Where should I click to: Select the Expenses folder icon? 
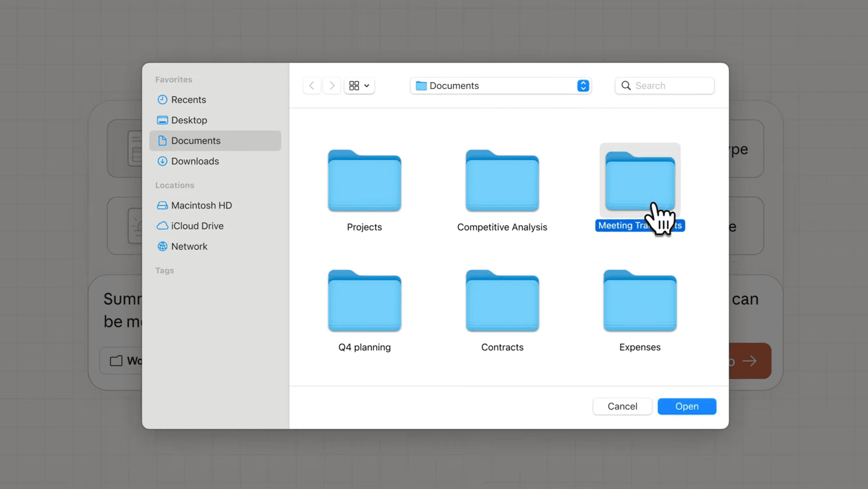640,301
